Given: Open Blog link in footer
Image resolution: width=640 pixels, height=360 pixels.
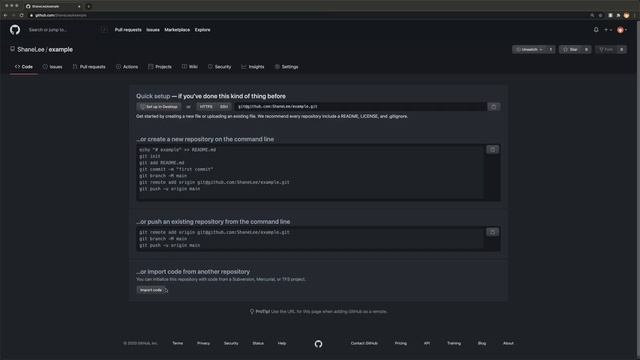Looking at the screenshot, I should [482, 343].
